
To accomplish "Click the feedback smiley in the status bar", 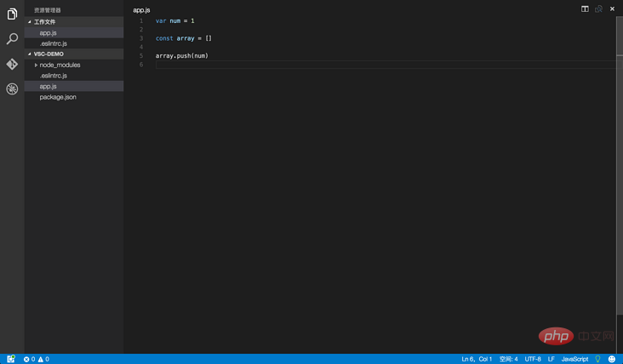I will coord(612,359).
